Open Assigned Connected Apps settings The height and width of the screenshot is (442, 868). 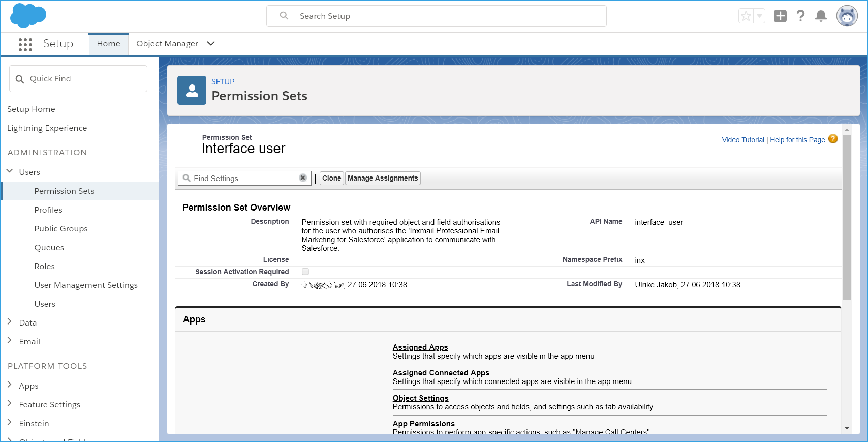441,373
